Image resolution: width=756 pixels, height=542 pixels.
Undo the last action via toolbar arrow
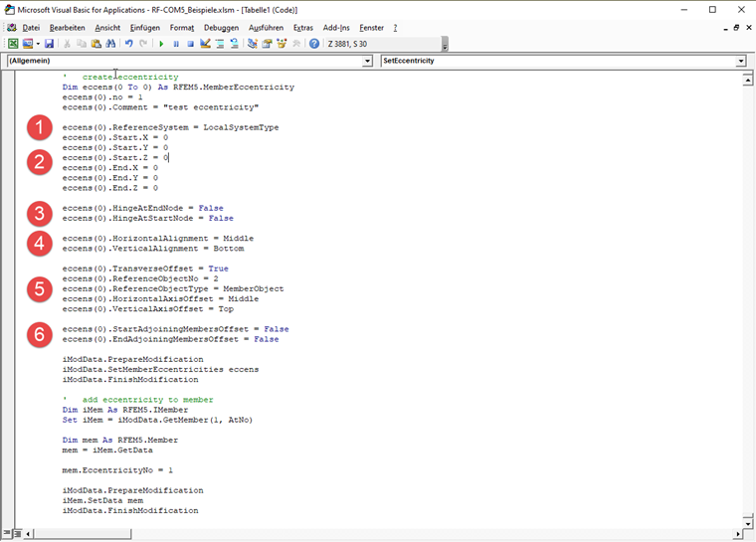pyautogui.click(x=128, y=44)
